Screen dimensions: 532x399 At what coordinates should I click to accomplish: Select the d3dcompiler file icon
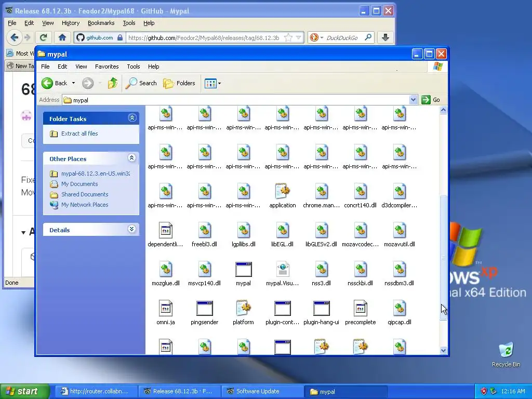tap(400, 191)
